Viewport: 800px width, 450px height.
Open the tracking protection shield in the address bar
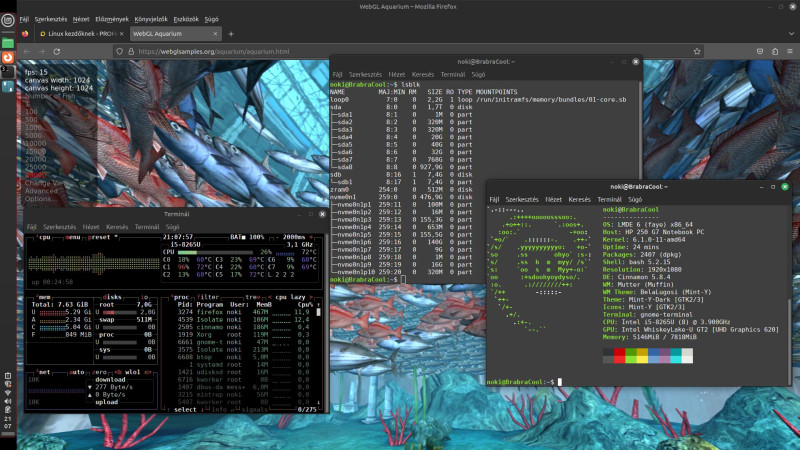pos(119,52)
